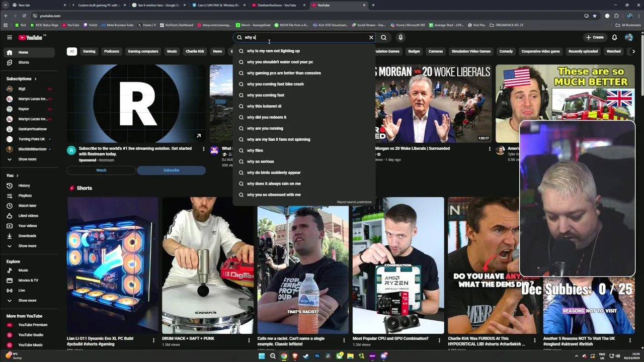This screenshot has height=362, width=644.
Task: Clear the search box with the X
Action: pos(371,37)
